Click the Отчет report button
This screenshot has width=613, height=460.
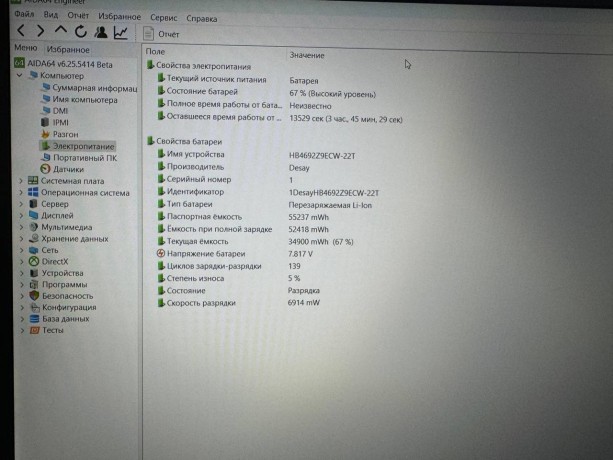pyautogui.click(x=161, y=34)
